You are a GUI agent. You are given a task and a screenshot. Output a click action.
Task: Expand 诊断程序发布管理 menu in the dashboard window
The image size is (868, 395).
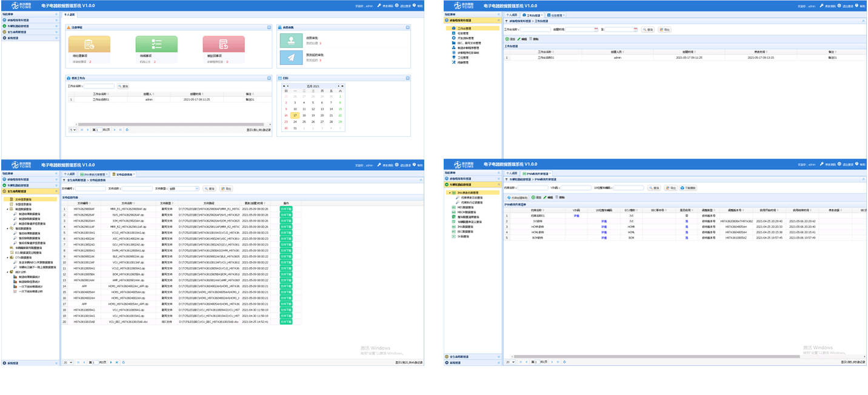click(30, 20)
